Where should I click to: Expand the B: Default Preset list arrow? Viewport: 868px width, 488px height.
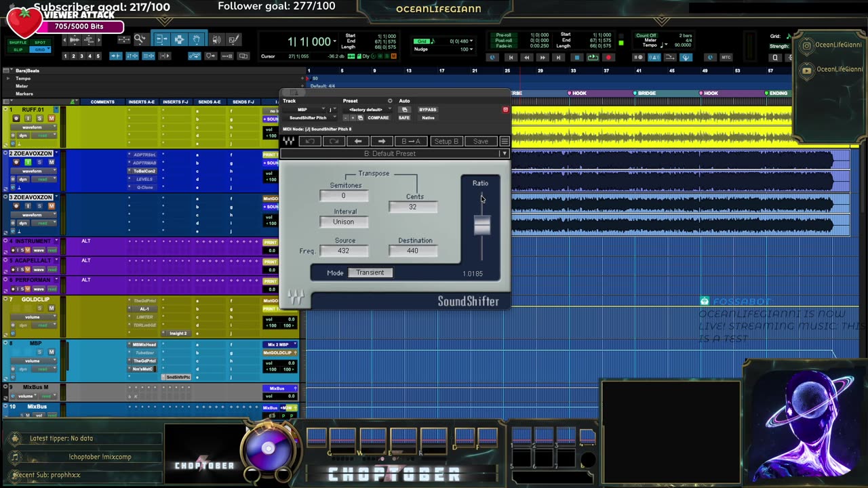point(503,153)
